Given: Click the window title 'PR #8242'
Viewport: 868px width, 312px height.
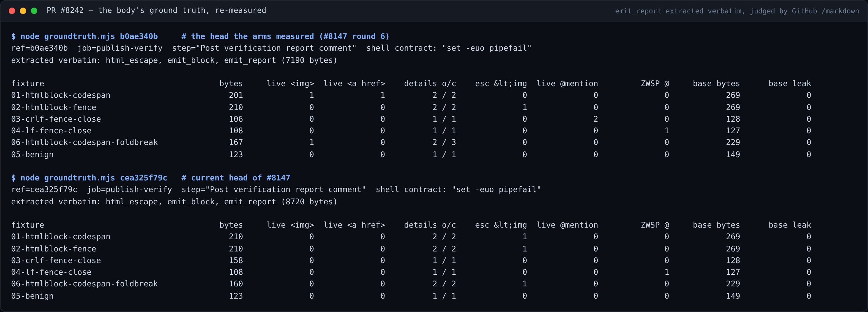Looking at the screenshot, I should point(65,10).
